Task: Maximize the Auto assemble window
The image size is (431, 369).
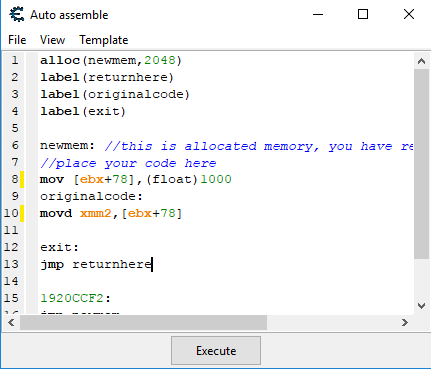Action: [x=363, y=14]
